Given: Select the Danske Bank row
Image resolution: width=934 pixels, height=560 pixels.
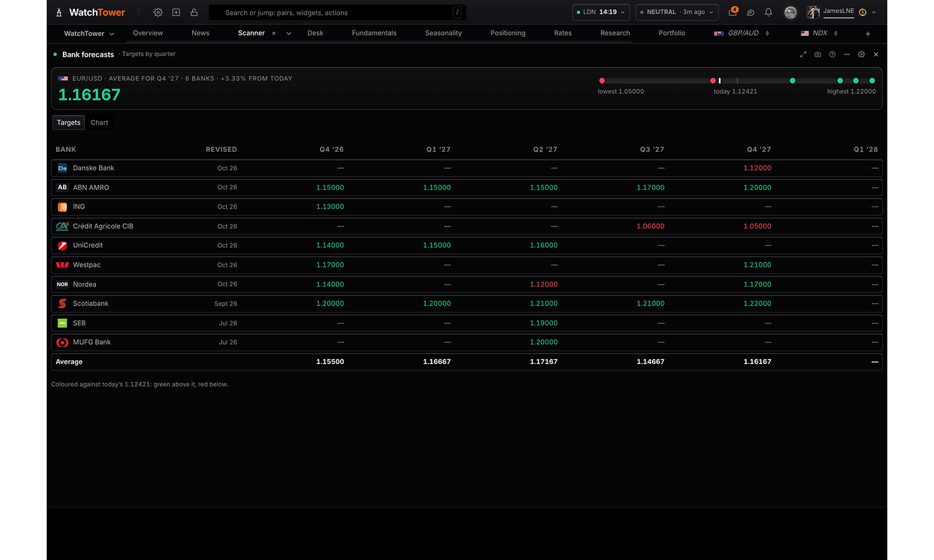Looking at the screenshot, I should 466,168.
